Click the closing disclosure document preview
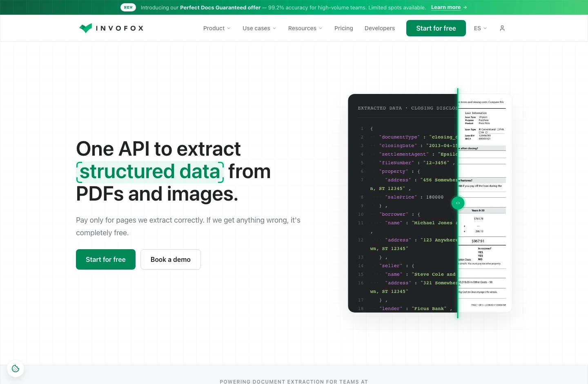The width and height of the screenshot is (588, 384). [x=485, y=203]
